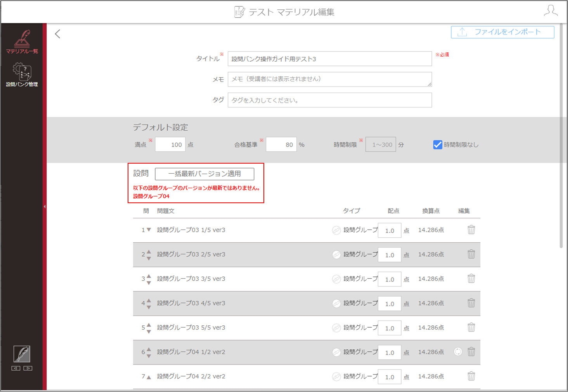This screenshot has width=568, height=392.
Task: Open the user profile icon
Action: [551, 11]
